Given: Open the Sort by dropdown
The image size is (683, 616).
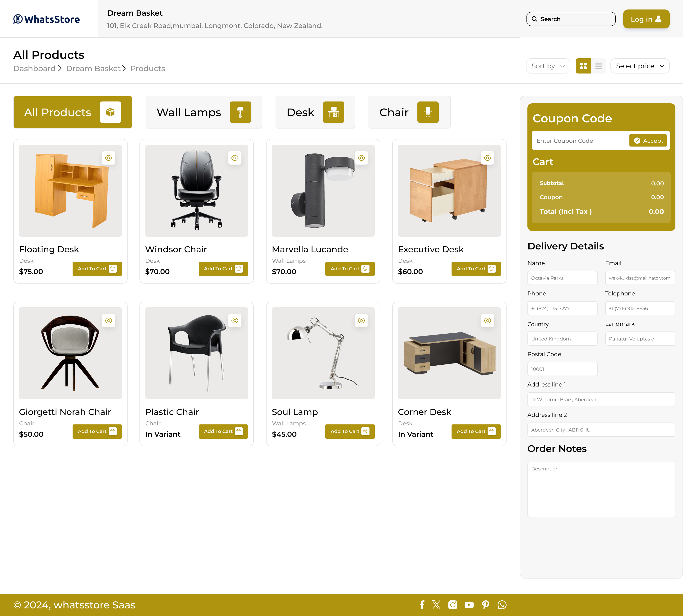Looking at the screenshot, I should point(548,66).
